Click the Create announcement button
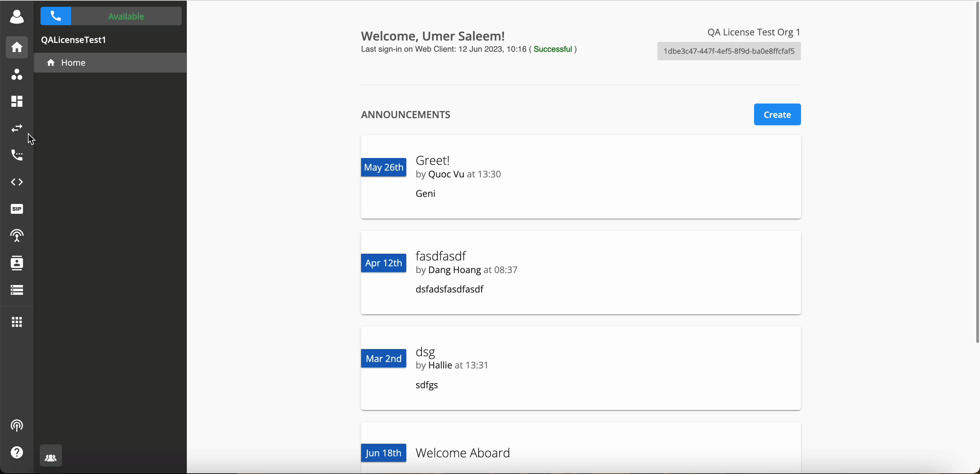980x474 pixels. pyautogui.click(x=777, y=114)
